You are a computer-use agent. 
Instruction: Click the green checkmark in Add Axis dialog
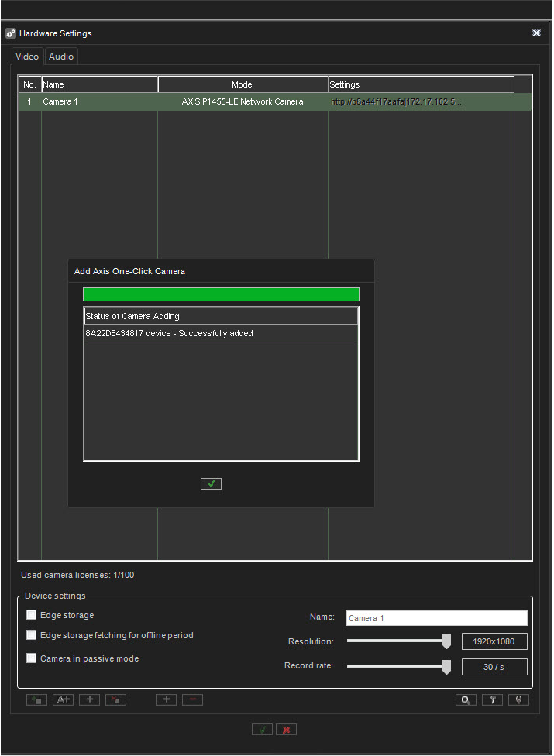[x=211, y=483]
